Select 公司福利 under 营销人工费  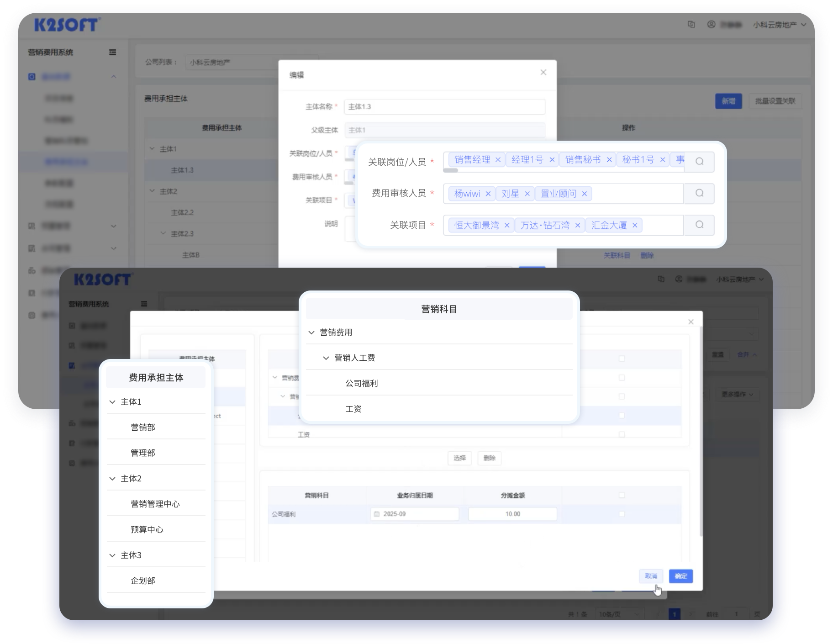pyautogui.click(x=361, y=383)
